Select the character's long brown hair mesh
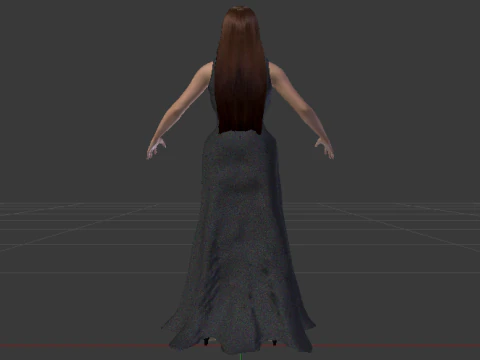 point(241,72)
